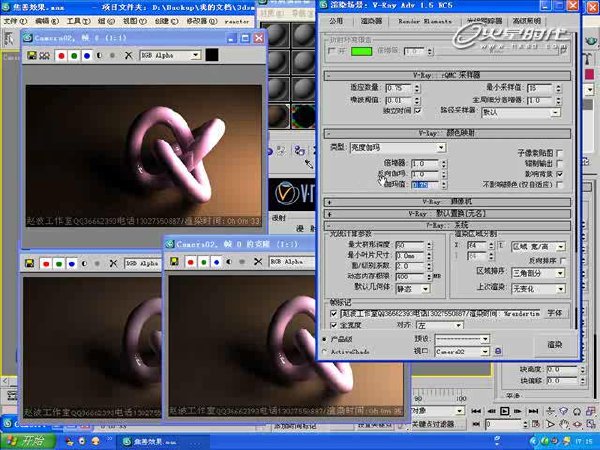Click the 开始 Start button
This screenshot has height=450, width=600.
[x=29, y=441]
